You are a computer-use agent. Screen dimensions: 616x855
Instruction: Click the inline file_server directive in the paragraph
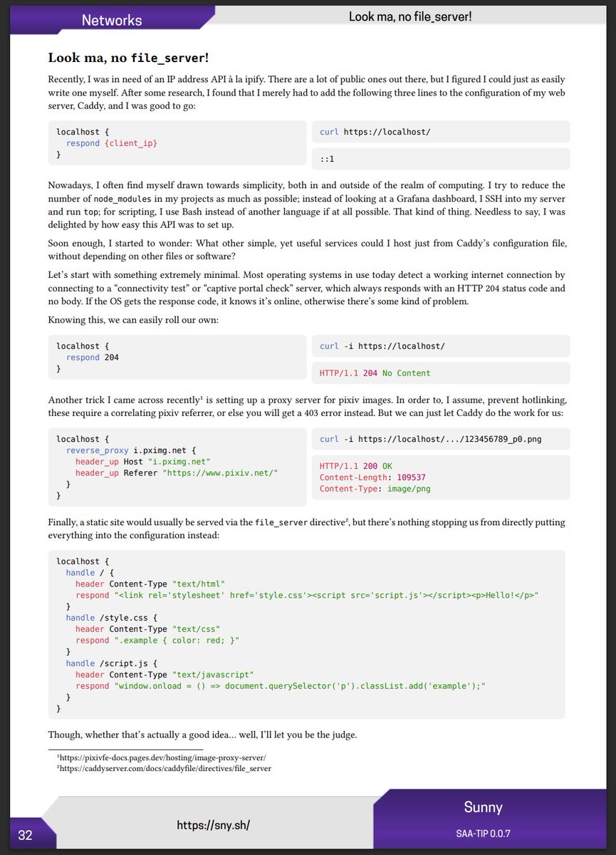[281, 522]
